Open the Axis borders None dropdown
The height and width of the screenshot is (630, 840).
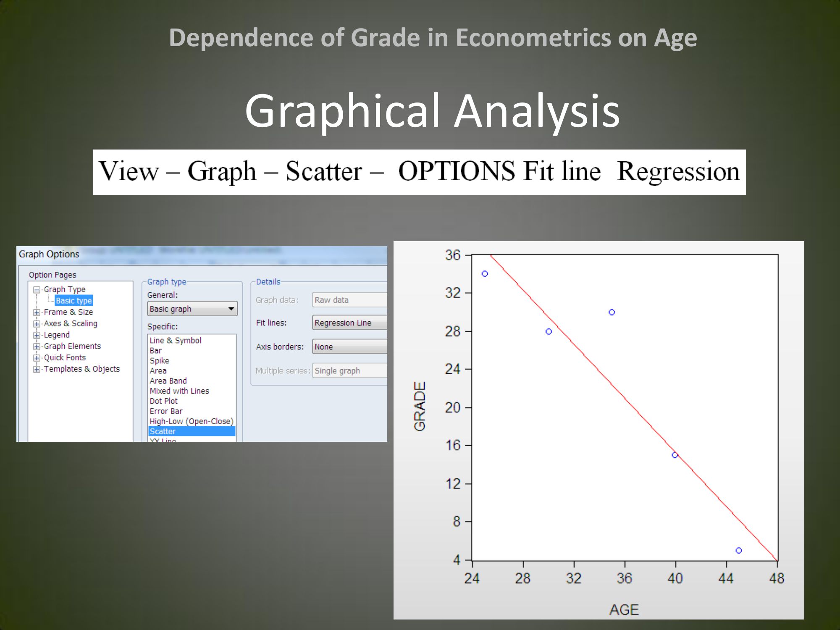tap(349, 346)
